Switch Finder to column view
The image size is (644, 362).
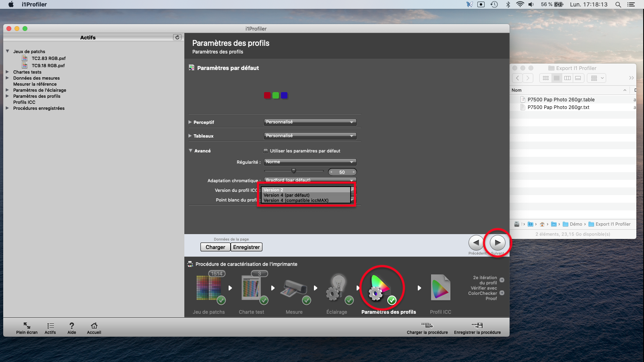click(x=568, y=78)
